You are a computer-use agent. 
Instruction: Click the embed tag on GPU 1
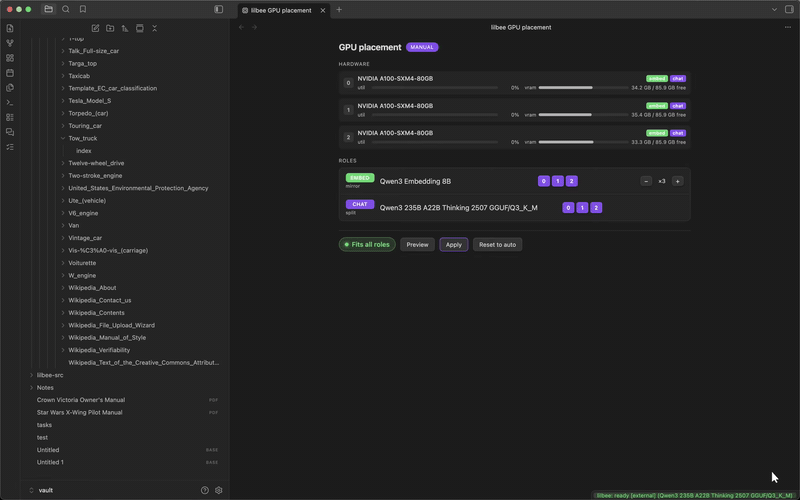click(657, 106)
